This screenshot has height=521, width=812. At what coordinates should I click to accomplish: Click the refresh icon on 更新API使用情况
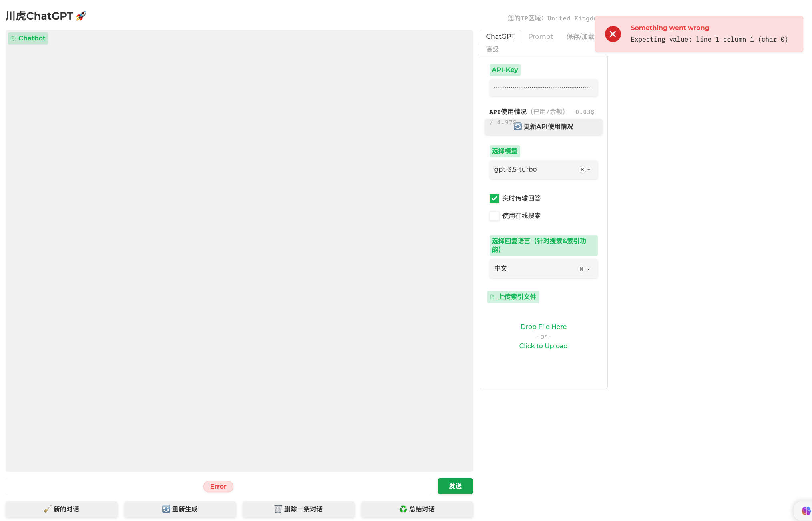[x=518, y=126]
